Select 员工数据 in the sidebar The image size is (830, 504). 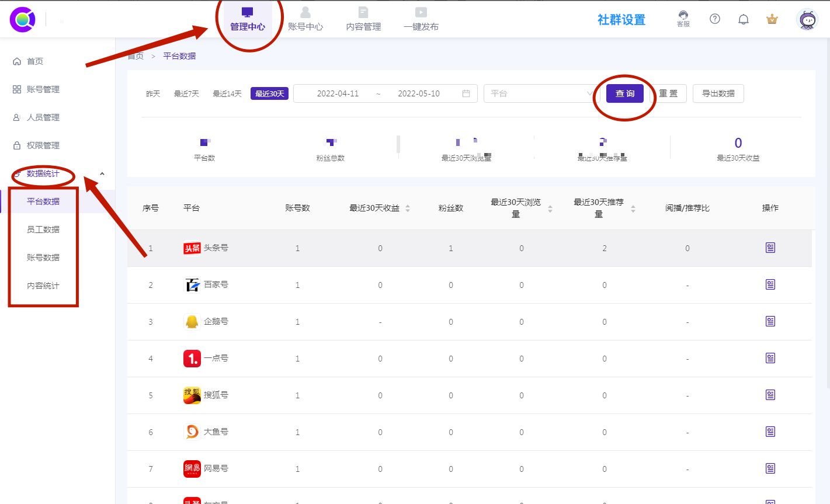pos(44,229)
